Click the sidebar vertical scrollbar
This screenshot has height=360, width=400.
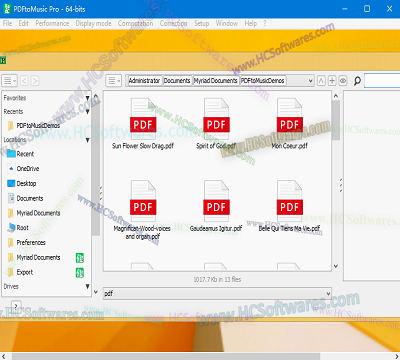click(96, 167)
